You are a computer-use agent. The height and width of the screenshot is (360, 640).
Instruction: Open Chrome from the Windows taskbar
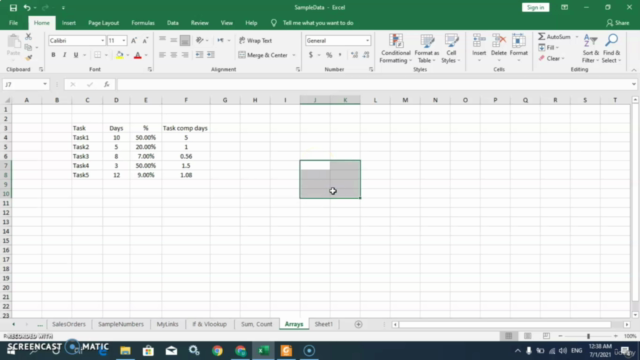pos(217,350)
